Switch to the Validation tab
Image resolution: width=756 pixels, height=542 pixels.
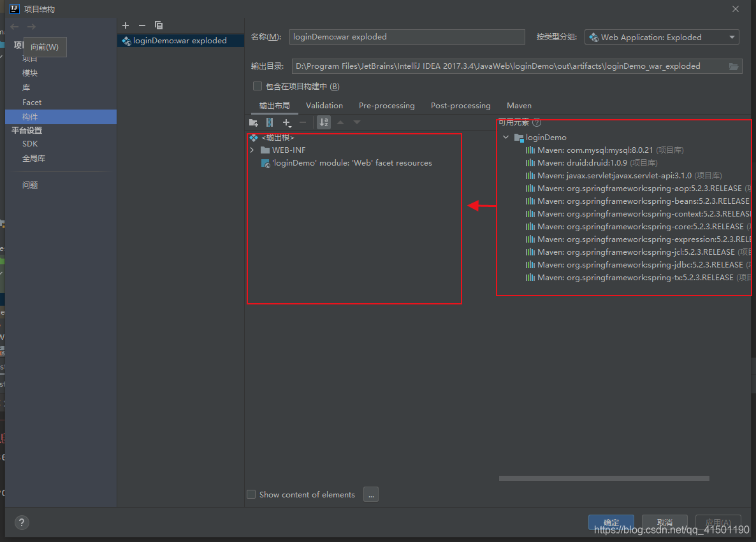tap(324, 106)
